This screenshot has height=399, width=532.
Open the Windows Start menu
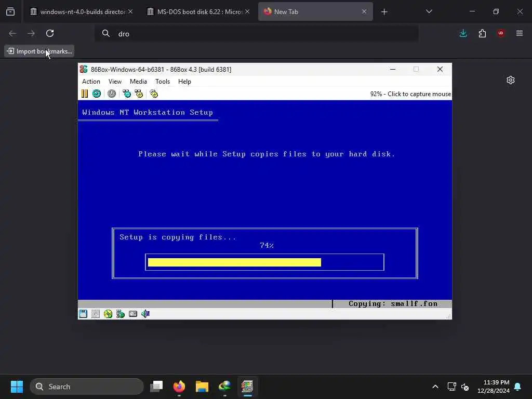coord(17,387)
